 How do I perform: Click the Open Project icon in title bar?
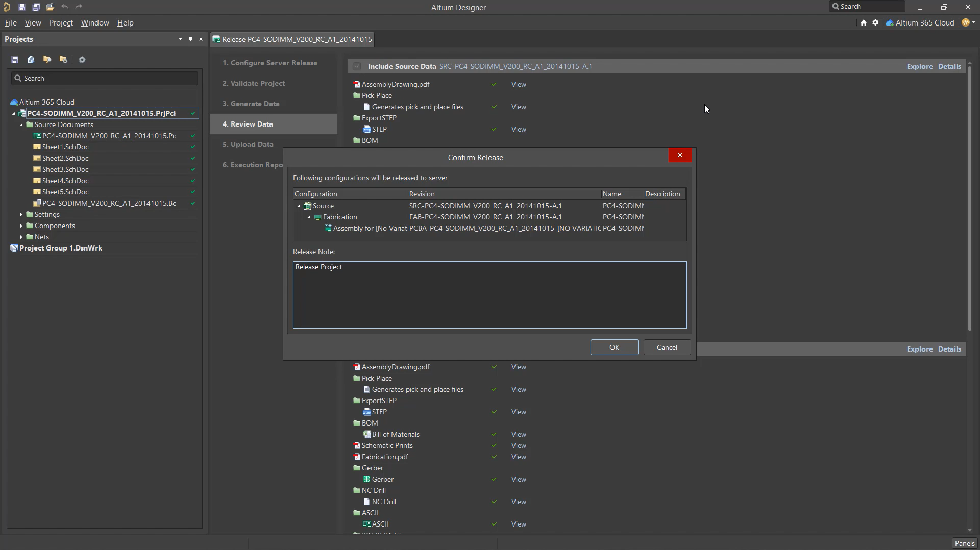coord(50,7)
